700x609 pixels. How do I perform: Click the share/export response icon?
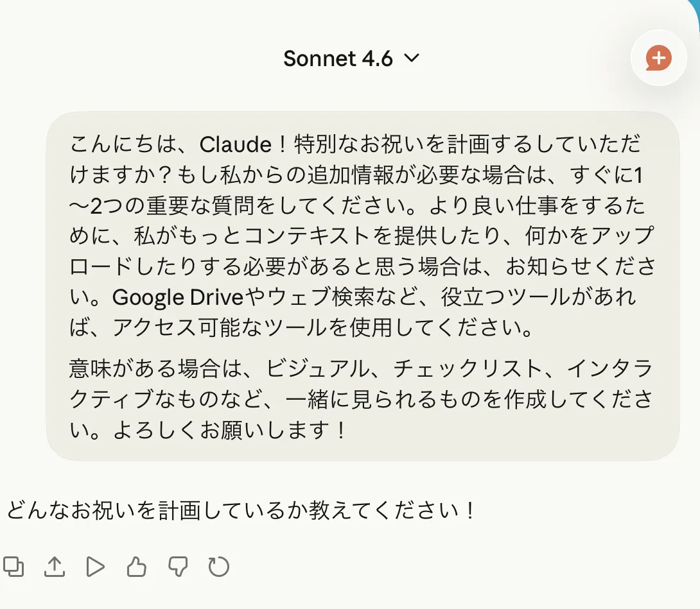[55, 567]
